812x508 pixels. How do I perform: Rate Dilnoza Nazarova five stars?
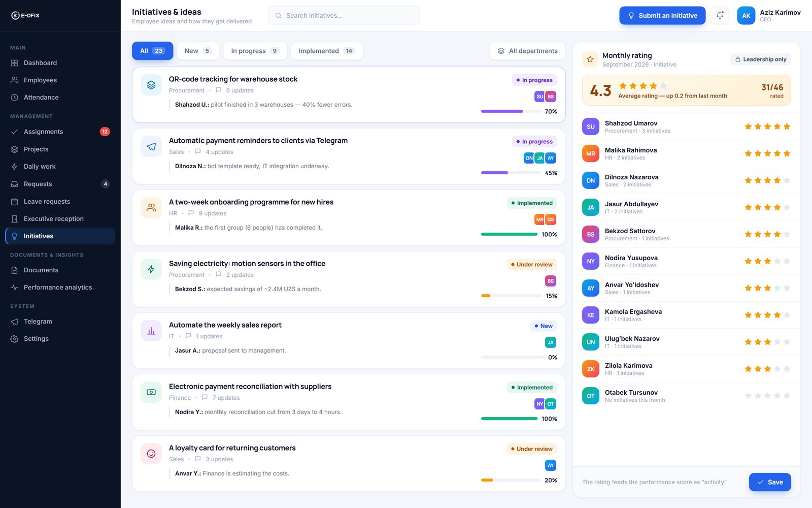click(787, 180)
